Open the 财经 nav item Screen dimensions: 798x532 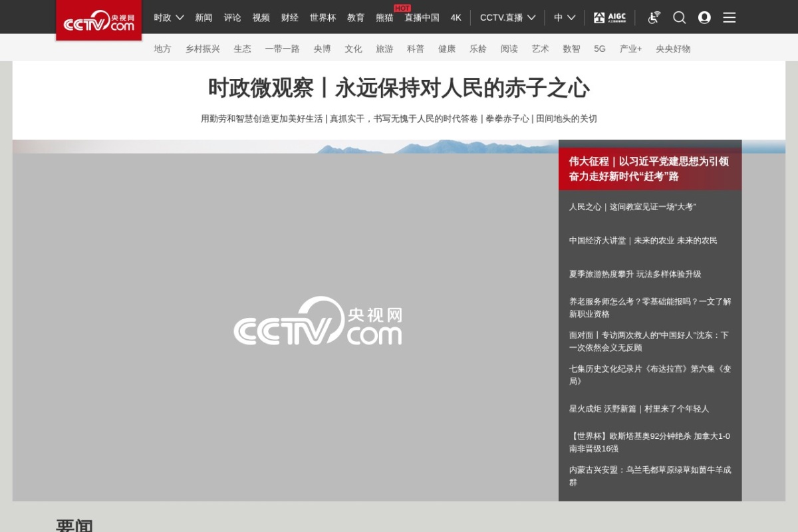[x=289, y=17]
